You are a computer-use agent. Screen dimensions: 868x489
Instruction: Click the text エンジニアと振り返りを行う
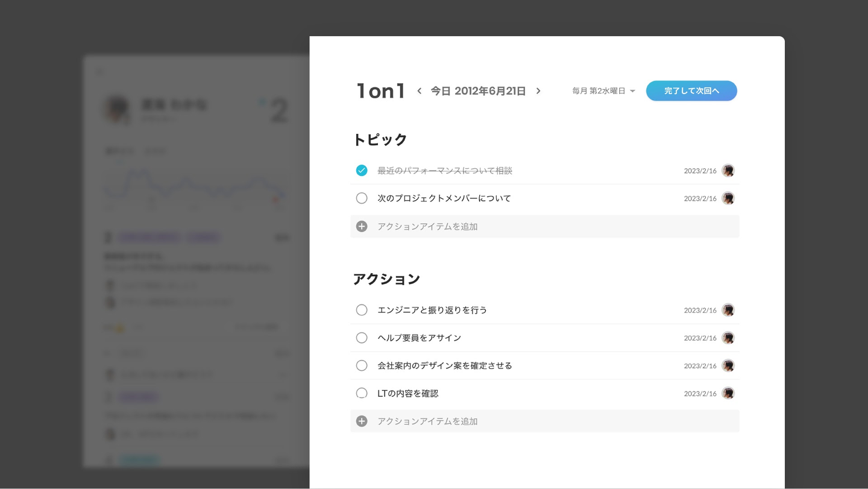point(432,310)
